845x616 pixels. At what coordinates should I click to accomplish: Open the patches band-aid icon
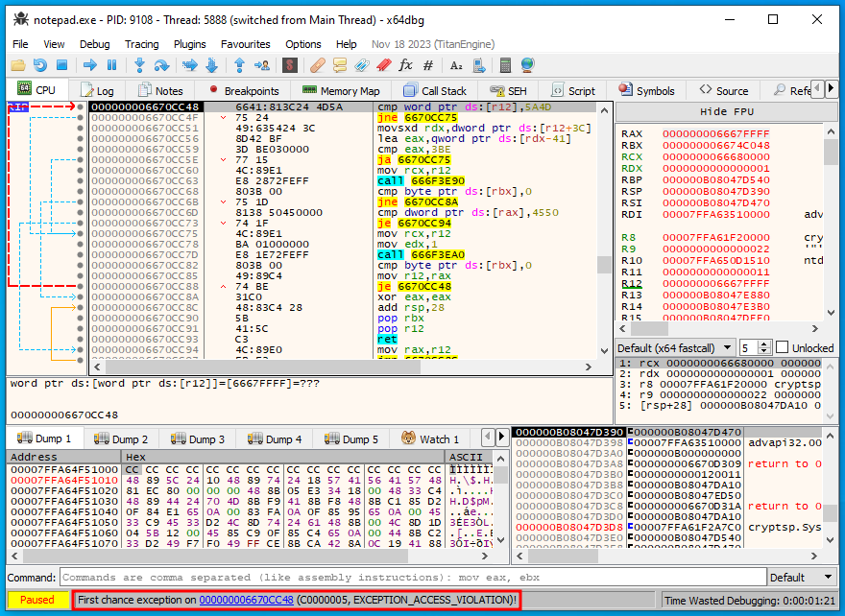click(x=317, y=65)
